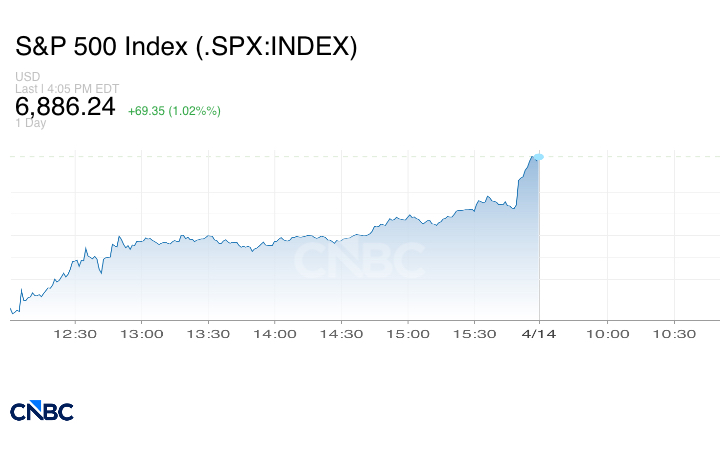Click the 13:00 time axis label

coord(142,334)
